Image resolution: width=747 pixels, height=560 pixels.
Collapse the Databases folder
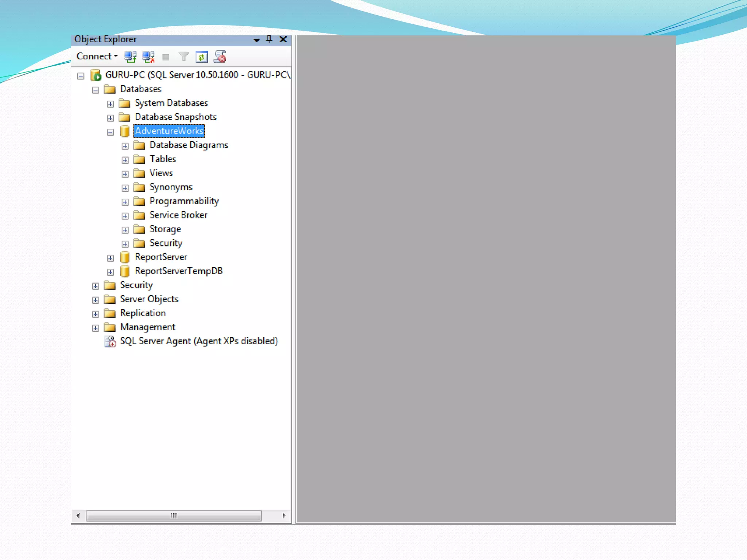coord(96,90)
